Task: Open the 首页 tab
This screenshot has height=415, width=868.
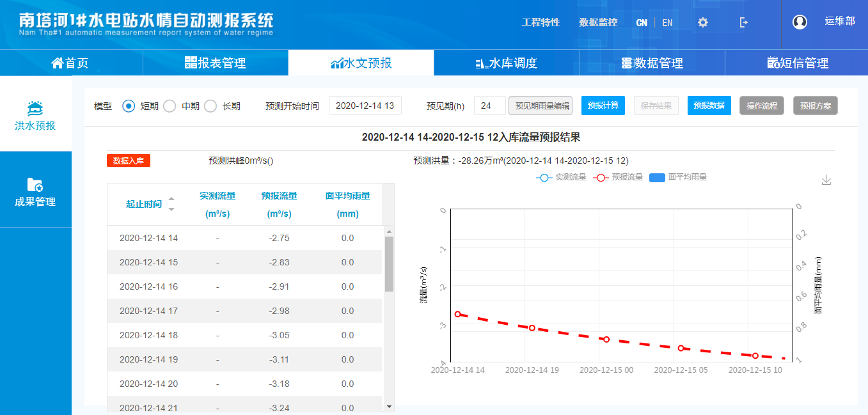Action: (72, 63)
